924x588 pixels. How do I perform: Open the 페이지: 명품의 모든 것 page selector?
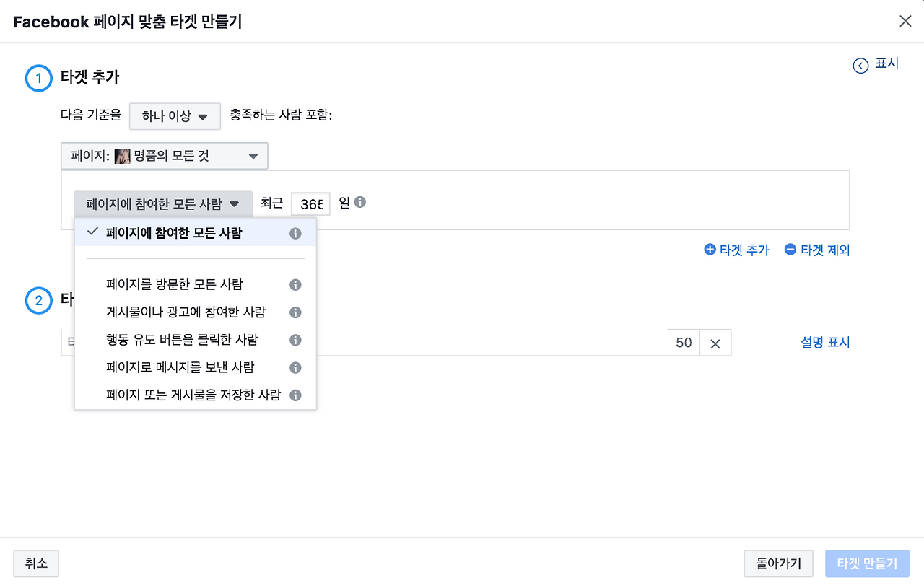tap(165, 156)
